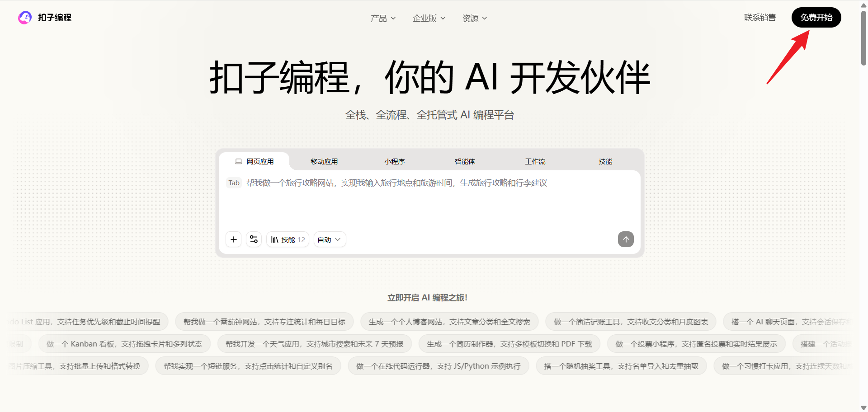Click the page vertical scrollbar thumb

(x=863, y=38)
